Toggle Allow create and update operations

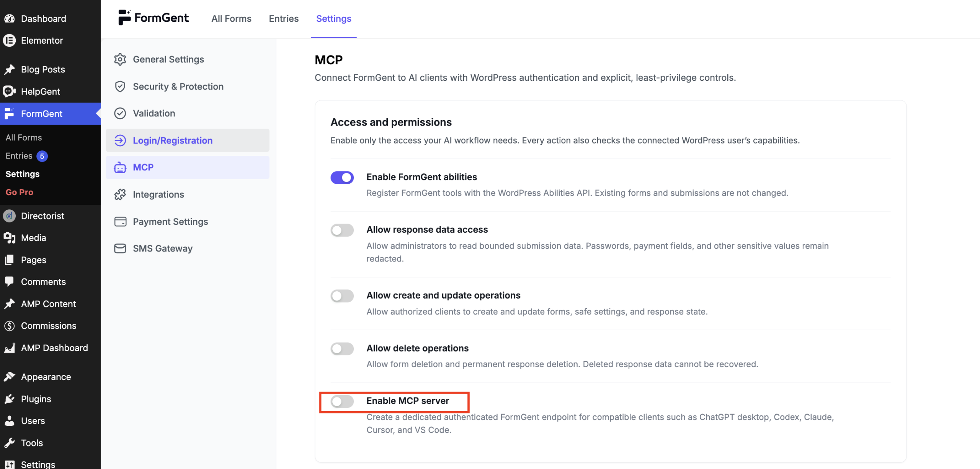click(x=342, y=296)
